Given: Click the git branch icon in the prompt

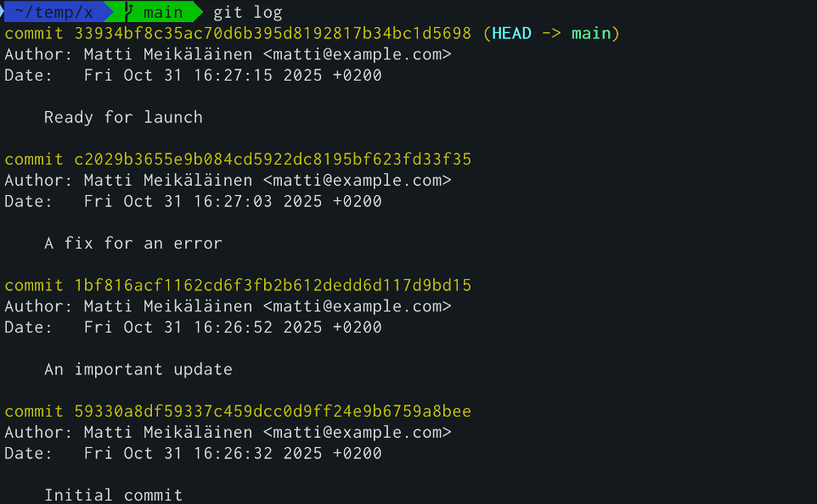Looking at the screenshot, I should click(x=129, y=12).
